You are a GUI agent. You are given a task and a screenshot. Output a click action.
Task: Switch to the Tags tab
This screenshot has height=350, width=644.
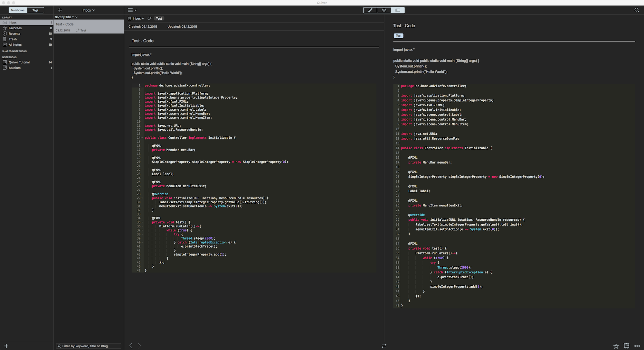click(x=35, y=10)
